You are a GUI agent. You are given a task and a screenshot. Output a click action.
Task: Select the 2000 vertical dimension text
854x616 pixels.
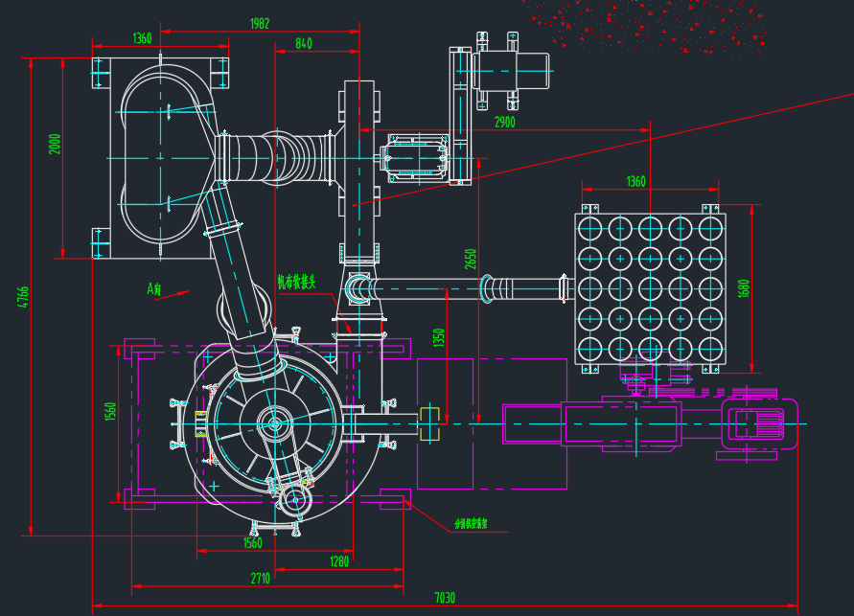(x=55, y=145)
